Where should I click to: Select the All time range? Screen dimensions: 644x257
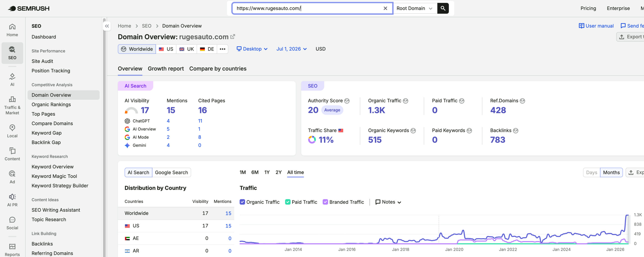coord(296,172)
